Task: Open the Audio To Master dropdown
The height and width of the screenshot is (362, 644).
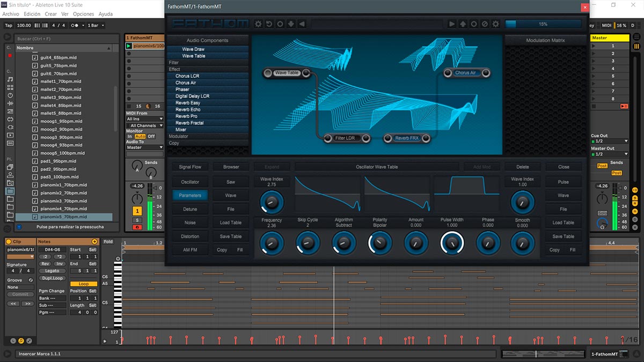Action: tap(145, 147)
